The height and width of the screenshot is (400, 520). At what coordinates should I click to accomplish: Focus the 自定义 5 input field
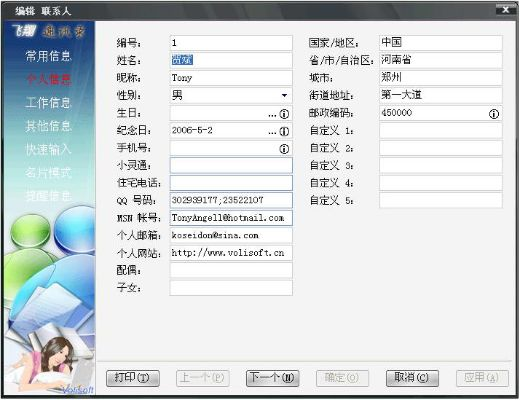click(x=441, y=200)
